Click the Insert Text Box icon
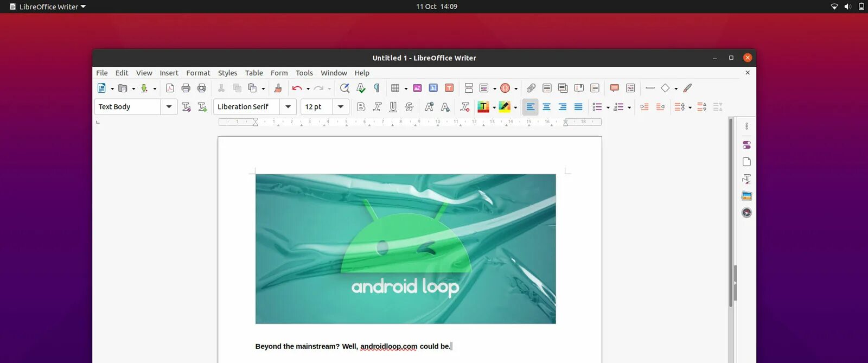 pos(449,88)
